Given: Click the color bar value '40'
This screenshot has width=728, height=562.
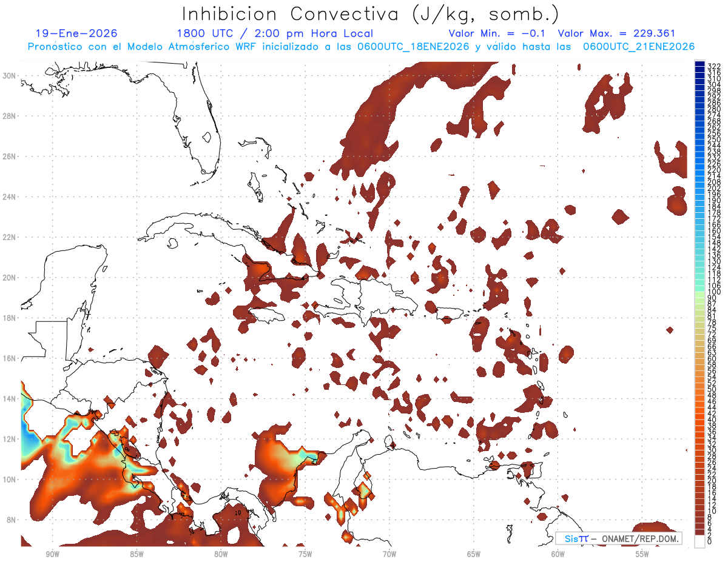Looking at the screenshot, I should [x=712, y=420].
